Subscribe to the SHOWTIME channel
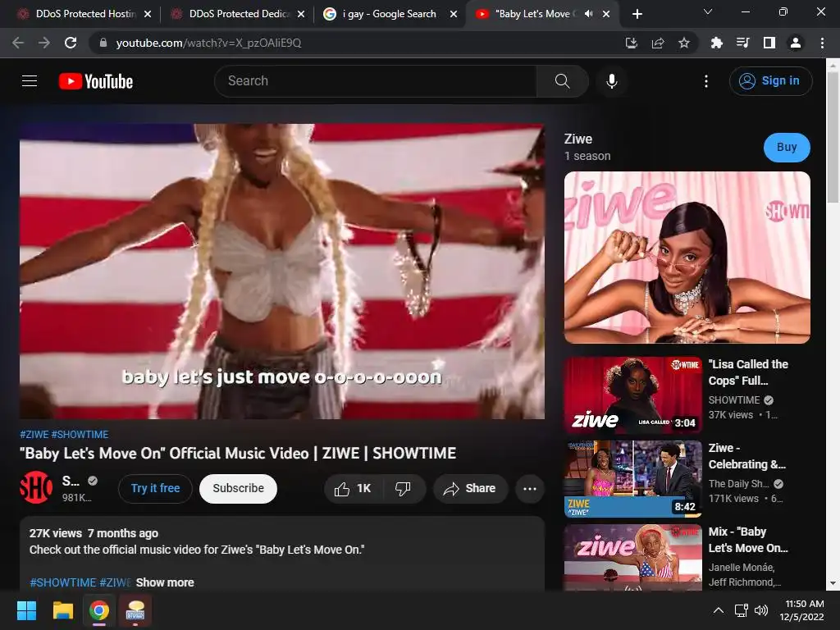Image resolution: width=840 pixels, height=630 pixels. [x=238, y=489]
